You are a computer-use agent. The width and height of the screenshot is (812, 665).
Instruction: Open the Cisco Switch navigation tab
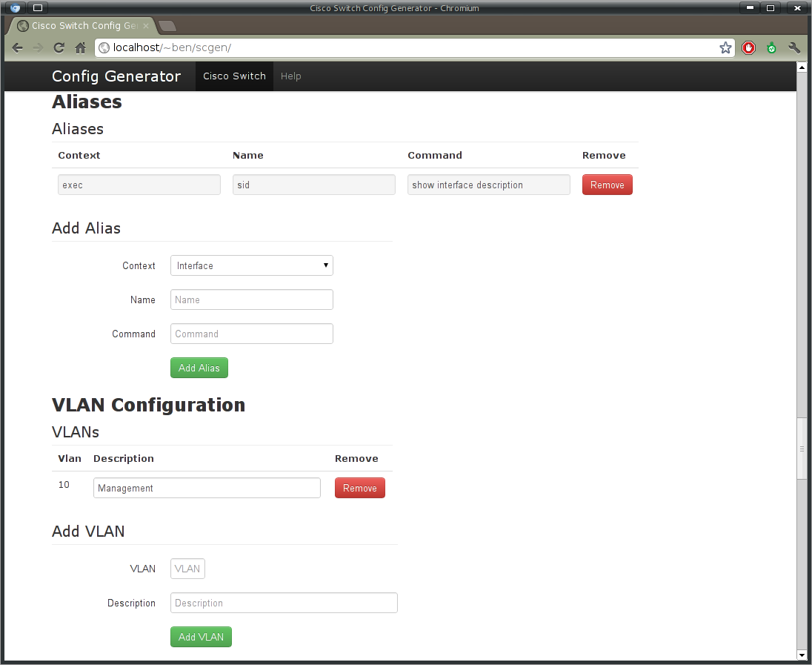[234, 76]
